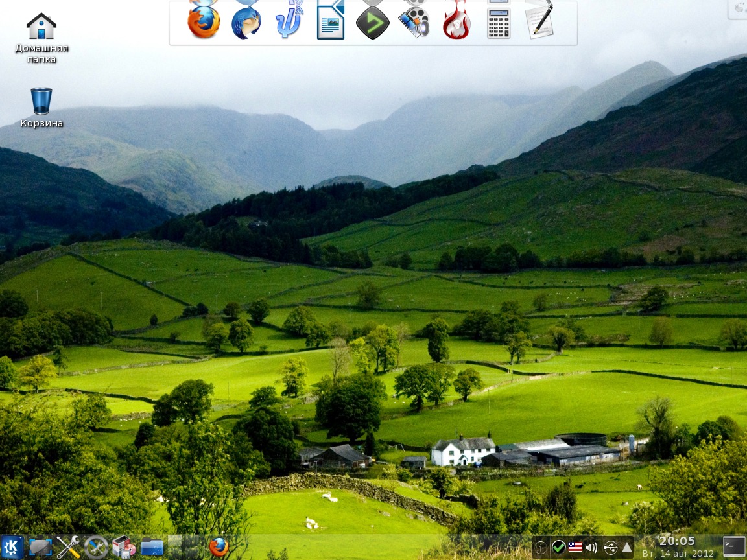The image size is (747, 560).
Task: Open the Thunderbird mail client
Action: coord(246,22)
